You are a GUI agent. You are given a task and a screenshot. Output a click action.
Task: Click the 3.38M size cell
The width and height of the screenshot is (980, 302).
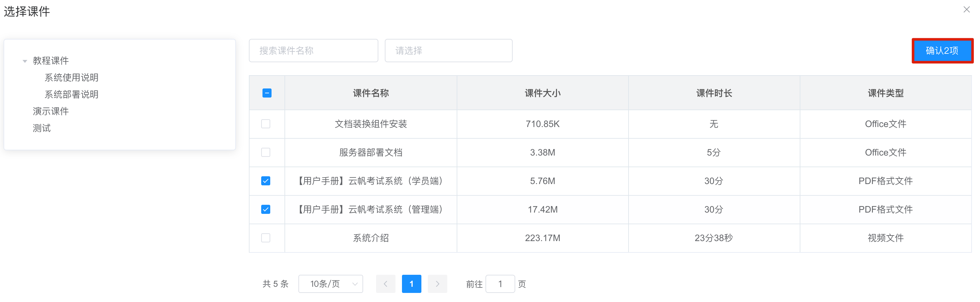542,153
